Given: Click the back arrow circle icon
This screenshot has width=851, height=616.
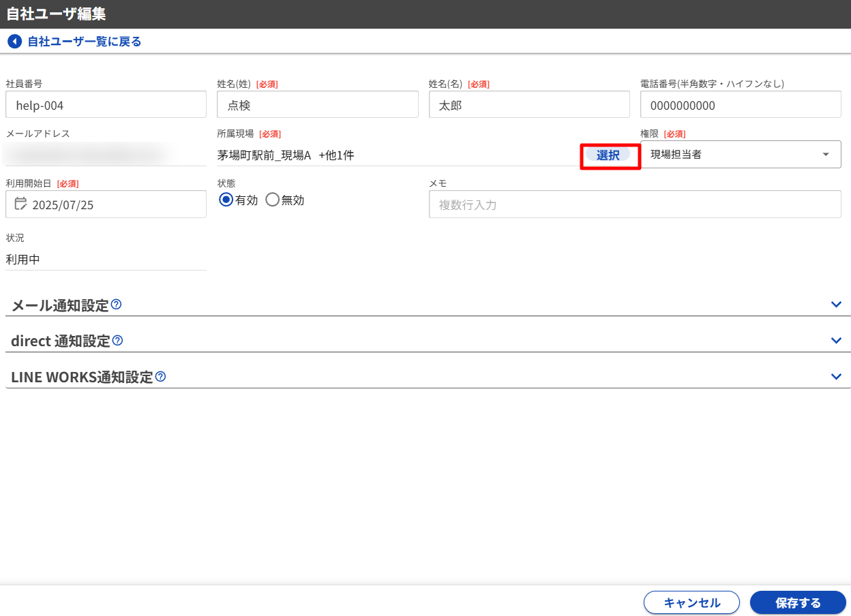Looking at the screenshot, I should (14, 42).
